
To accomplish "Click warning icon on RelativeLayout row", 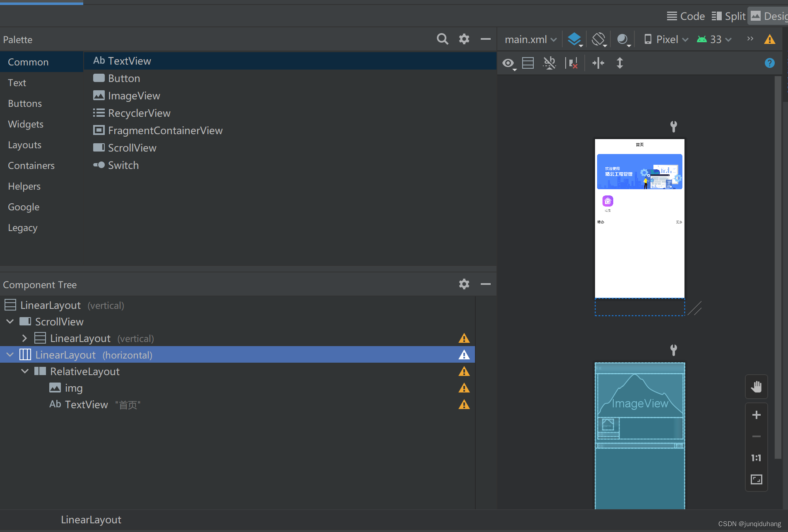I will pyautogui.click(x=464, y=371).
